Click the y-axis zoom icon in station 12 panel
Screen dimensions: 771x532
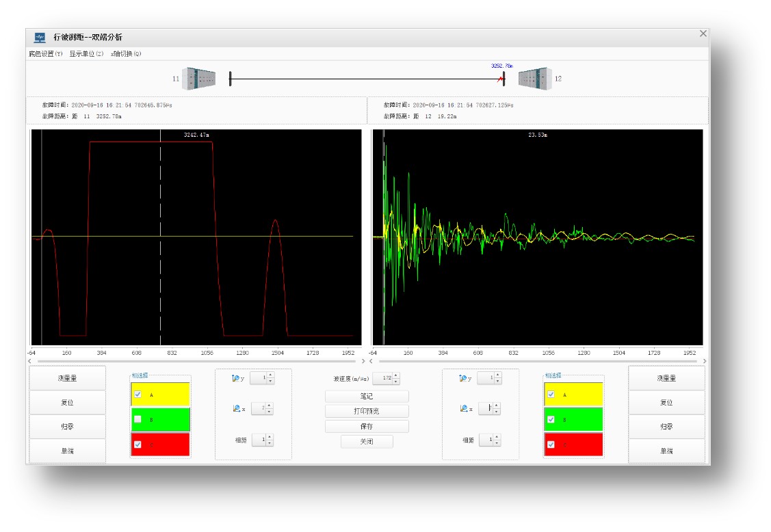[x=462, y=378]
